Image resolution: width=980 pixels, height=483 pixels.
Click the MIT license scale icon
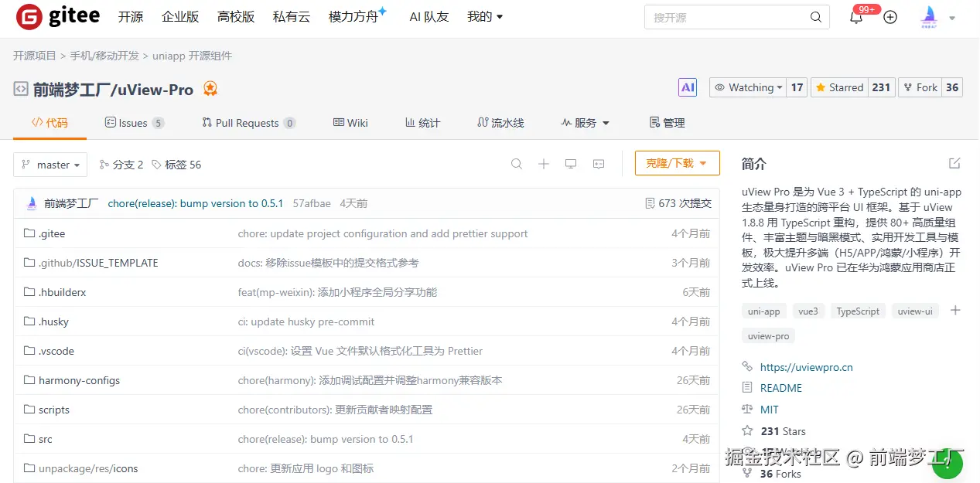pyautogui.click(x=747, y=410)
